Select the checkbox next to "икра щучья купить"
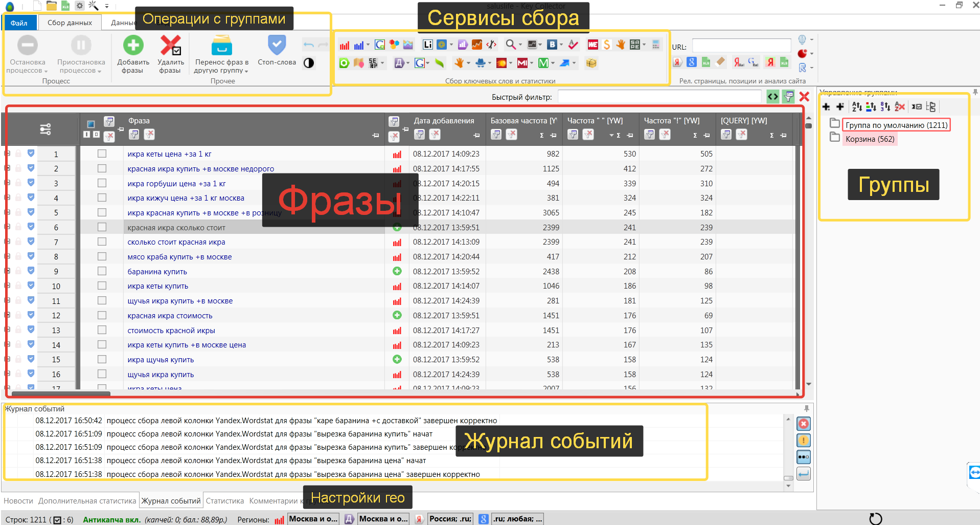This screenshot has height=525, width=980. (x=102, y=359)
